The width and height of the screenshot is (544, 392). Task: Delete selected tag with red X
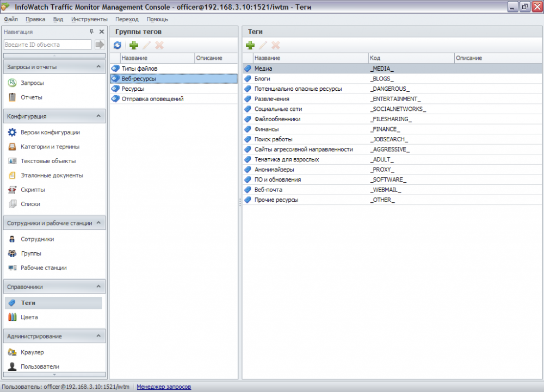pyautogui.click(x=276, y=45)
